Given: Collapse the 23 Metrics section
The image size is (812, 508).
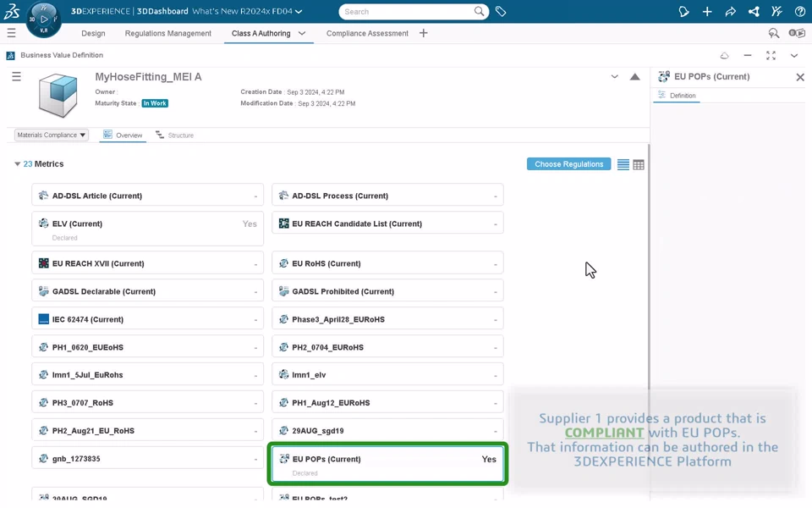Looking at the screenshot, I should tap(17, 163).
